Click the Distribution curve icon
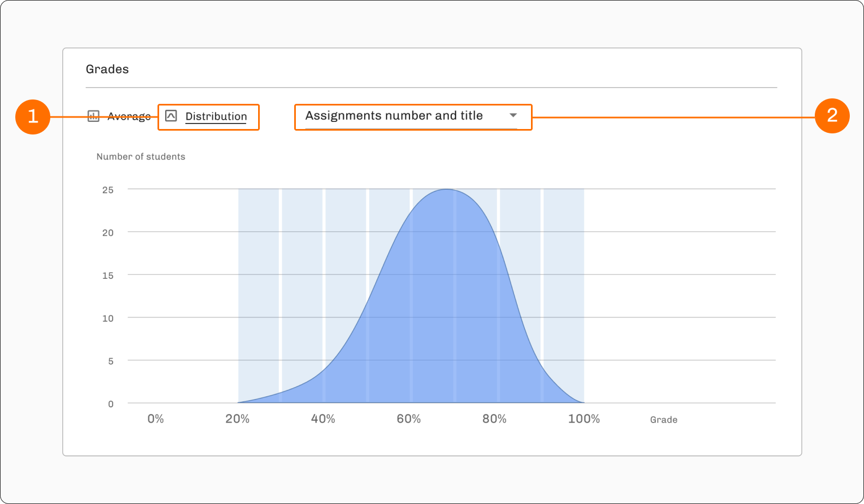Screen dimensions: 864x504 [171, 116]
